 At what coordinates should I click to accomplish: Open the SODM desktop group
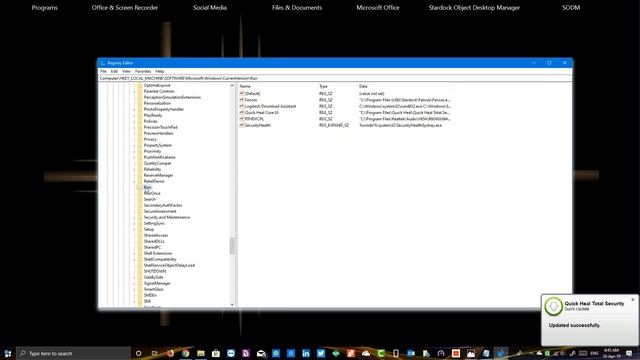[571, 8]
